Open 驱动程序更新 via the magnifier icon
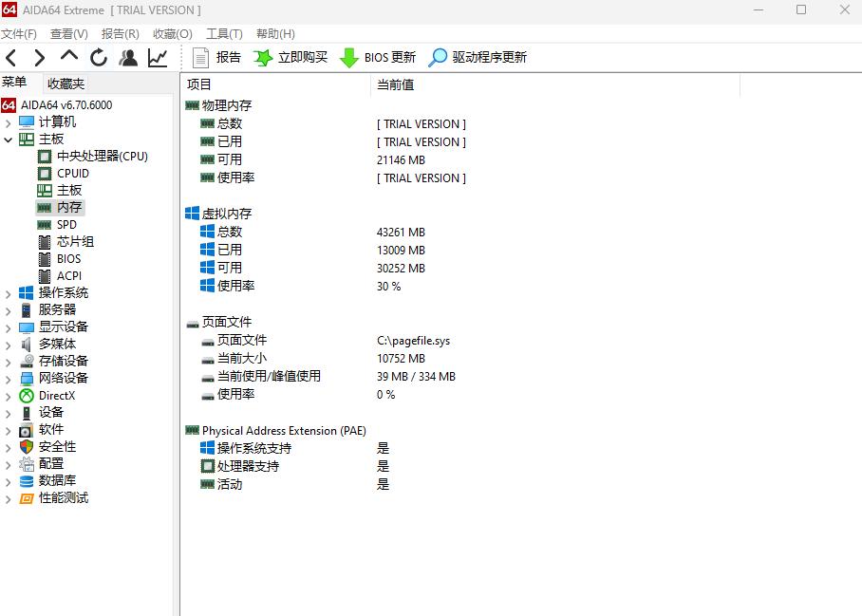This screenshot has height=616, width=862. pyautogui.click(x=437, y=56)
